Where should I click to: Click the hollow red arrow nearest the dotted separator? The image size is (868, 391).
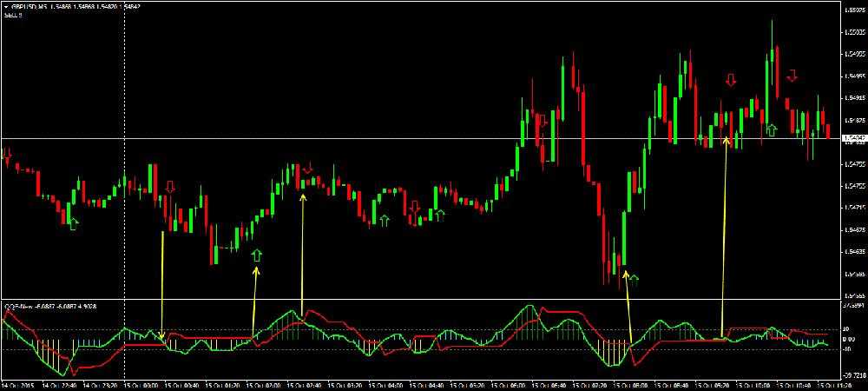click(170, 187)
